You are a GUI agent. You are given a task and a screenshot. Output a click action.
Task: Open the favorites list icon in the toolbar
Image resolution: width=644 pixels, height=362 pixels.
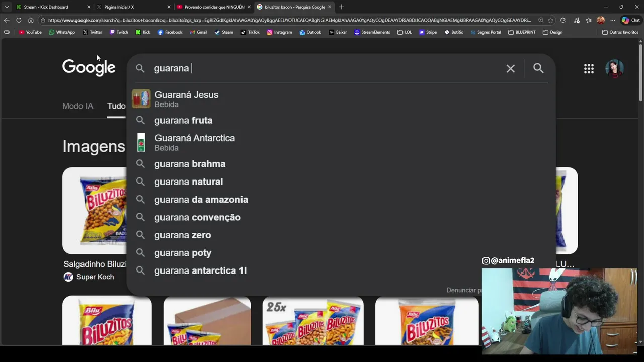(x=589, y=20)
